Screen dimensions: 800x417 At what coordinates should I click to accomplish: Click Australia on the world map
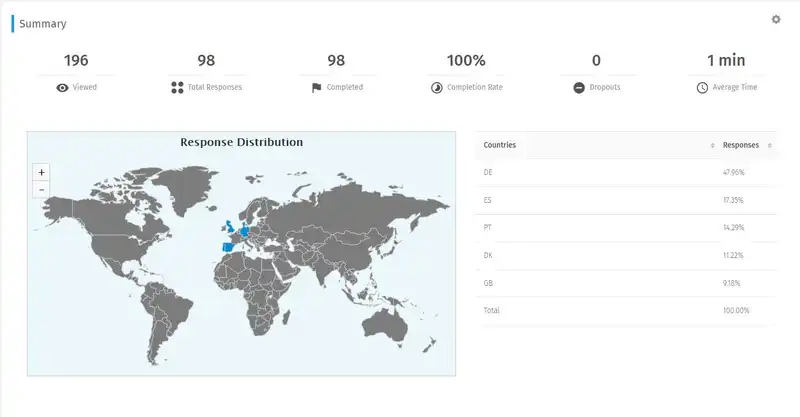click(385, 325)
